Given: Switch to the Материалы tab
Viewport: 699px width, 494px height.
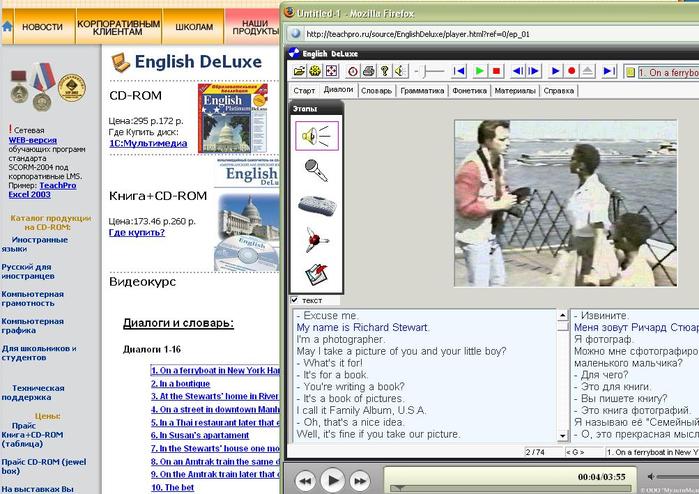Looking at the screenshot, I should (x=515, y=91).
